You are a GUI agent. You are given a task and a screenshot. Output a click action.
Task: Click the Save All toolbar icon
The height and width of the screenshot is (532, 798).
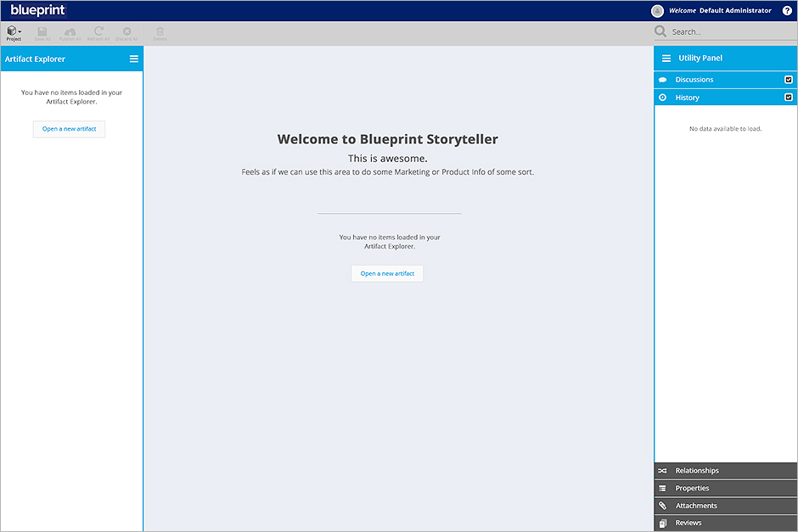[x=42, y=34]
